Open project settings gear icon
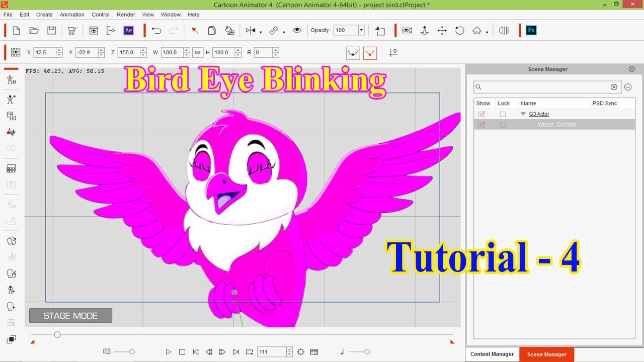This screenshot has width=644, height=362. pyautogui.click(x=301, y=352)
